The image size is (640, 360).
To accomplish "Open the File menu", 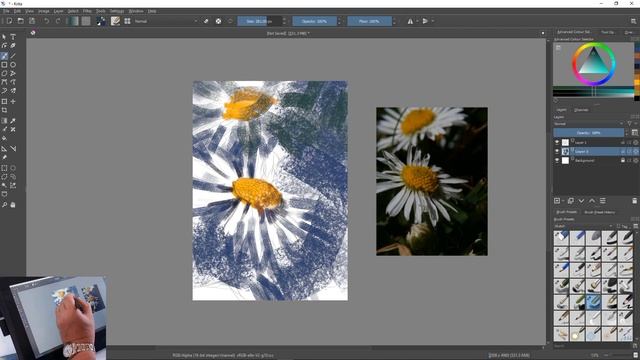I will (6, 11).
